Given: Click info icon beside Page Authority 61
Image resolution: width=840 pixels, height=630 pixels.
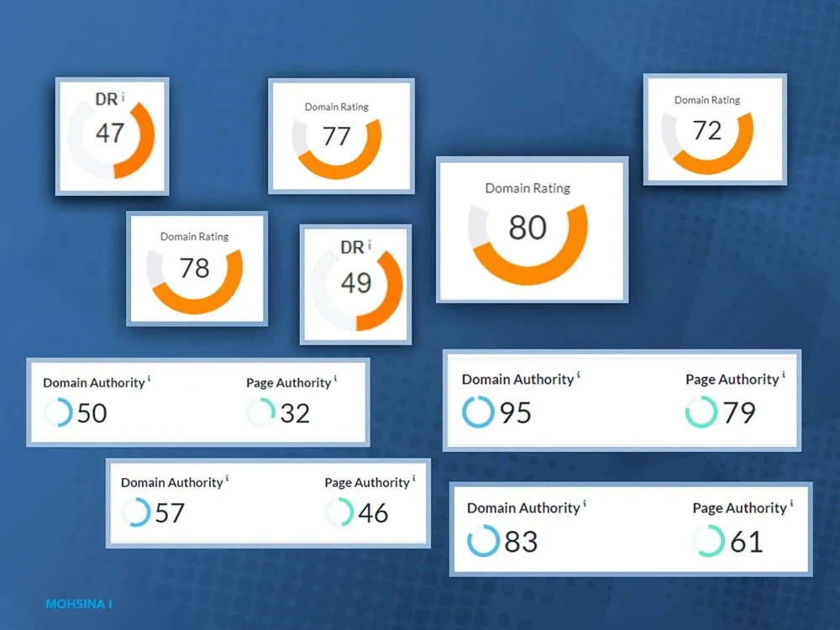Looking at the screenshot, I should point(791,503).
